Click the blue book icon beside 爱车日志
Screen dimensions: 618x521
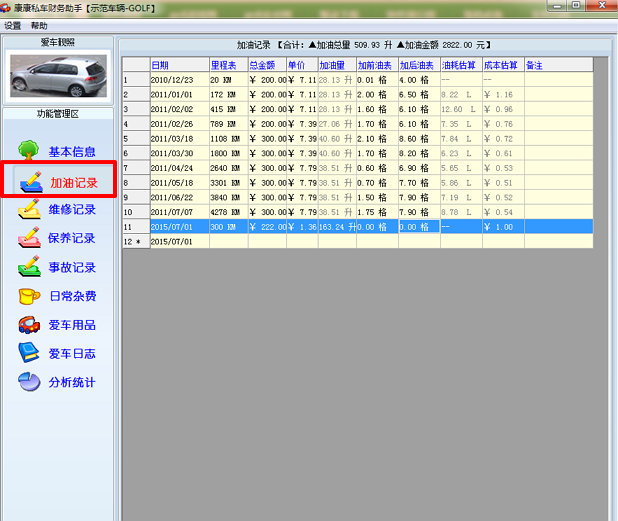tap(29, 353)
